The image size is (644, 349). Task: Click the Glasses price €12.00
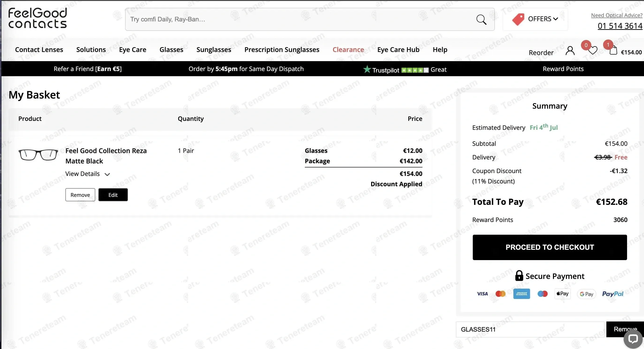pos(413,151)
